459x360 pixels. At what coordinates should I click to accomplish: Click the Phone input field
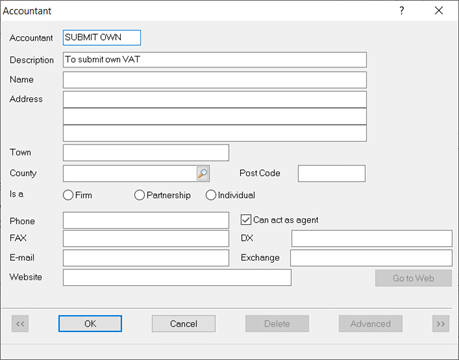tap(146, 220)
